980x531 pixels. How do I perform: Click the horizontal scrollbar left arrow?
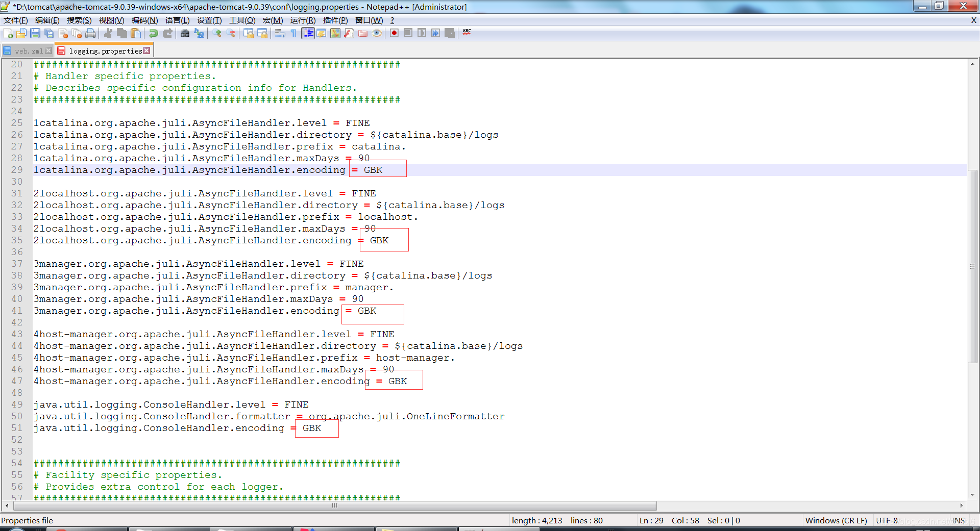point(7,505)
